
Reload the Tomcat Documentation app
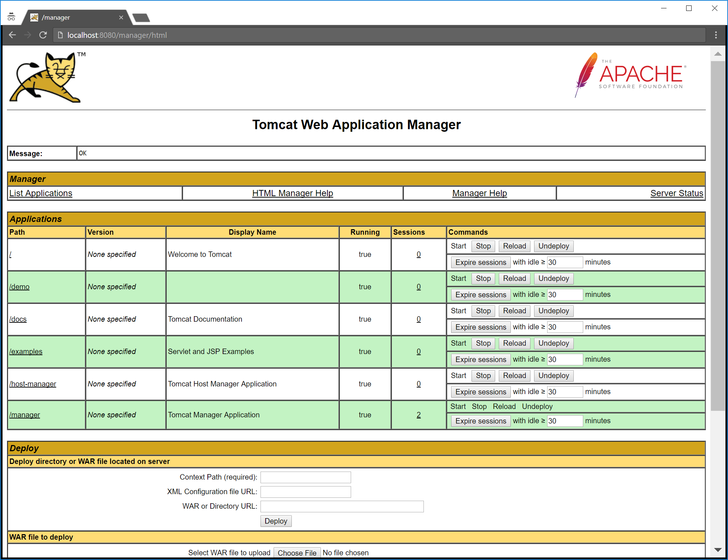(x=514, y=311)
